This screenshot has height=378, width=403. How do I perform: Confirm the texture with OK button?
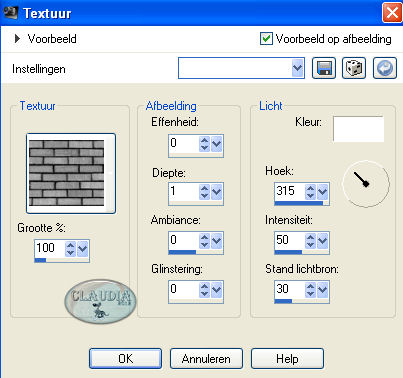tap(126, 359)
